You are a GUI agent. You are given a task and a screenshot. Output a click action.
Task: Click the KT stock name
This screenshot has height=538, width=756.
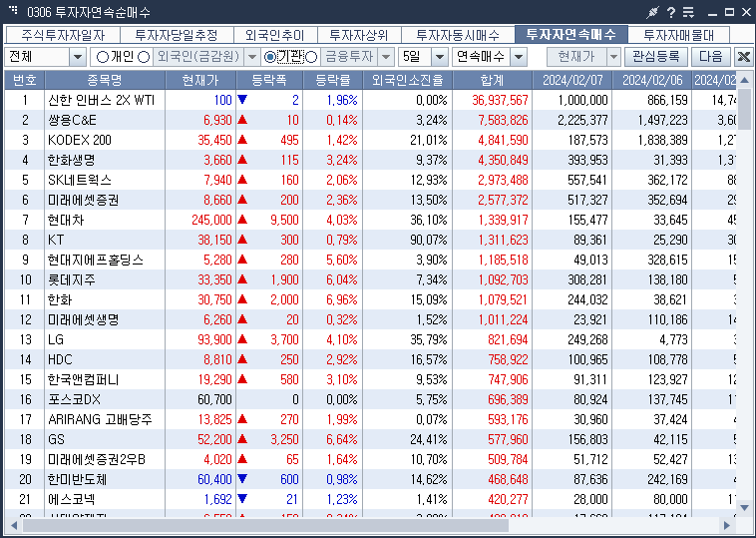point(56,240)
